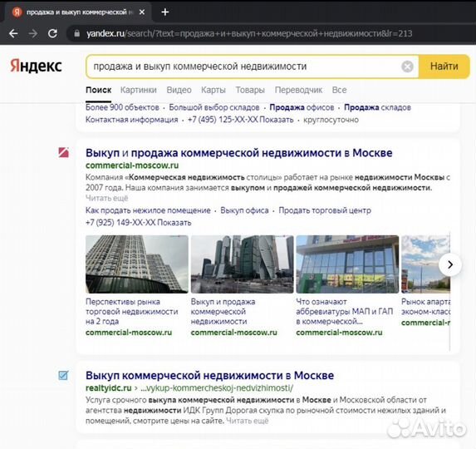476x449 pixels.
Task: Open the Более 900 объектов link
Action: point(122,107)
